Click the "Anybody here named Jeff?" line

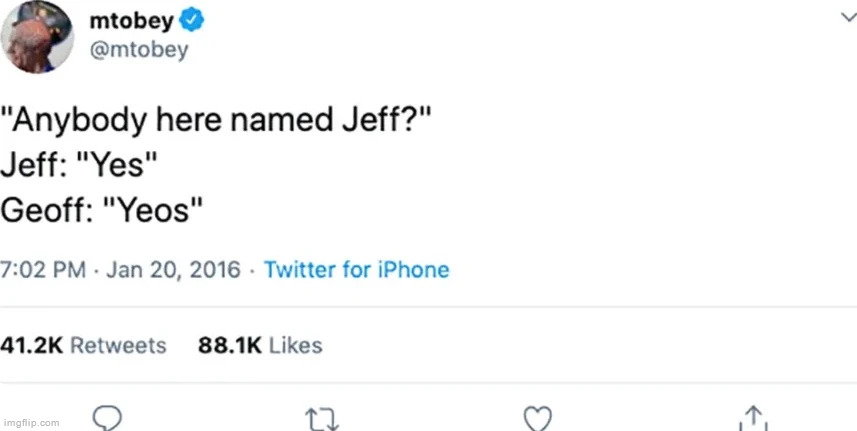tap(218, 122)
